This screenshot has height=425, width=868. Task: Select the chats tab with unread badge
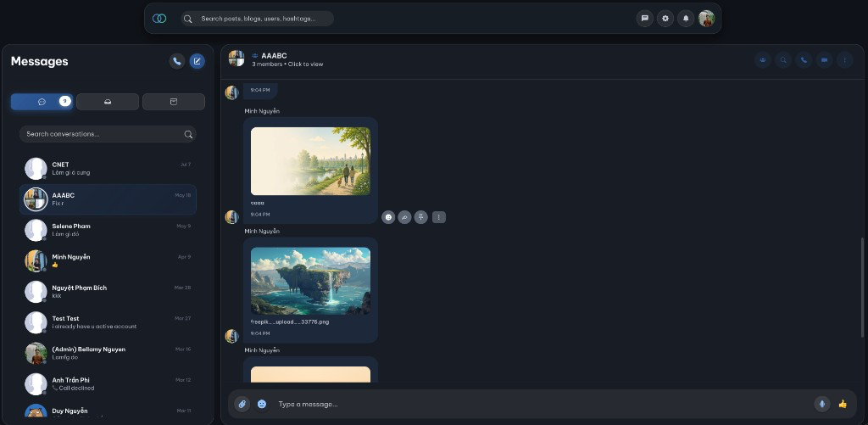(42, 102)
